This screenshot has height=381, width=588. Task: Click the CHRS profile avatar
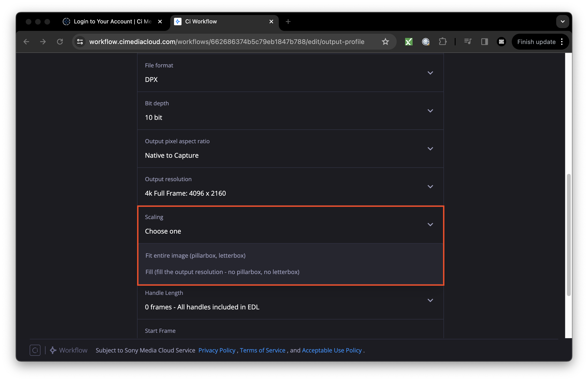pos(501,41)
